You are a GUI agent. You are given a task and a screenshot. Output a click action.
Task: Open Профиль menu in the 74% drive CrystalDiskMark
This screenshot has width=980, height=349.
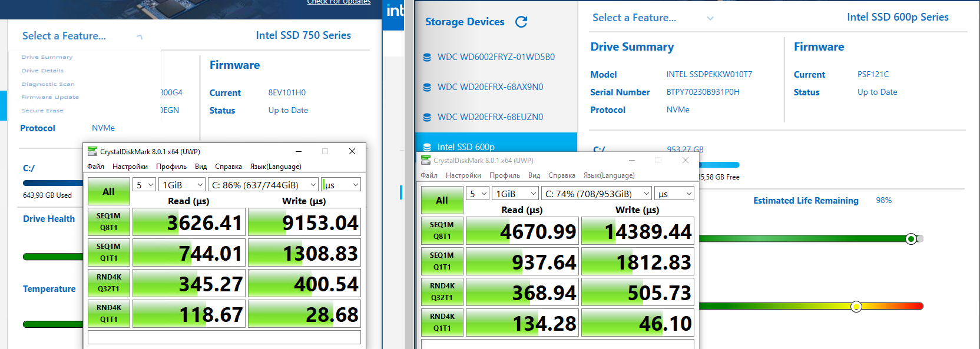pyautogui.click(x=505, y=175)
